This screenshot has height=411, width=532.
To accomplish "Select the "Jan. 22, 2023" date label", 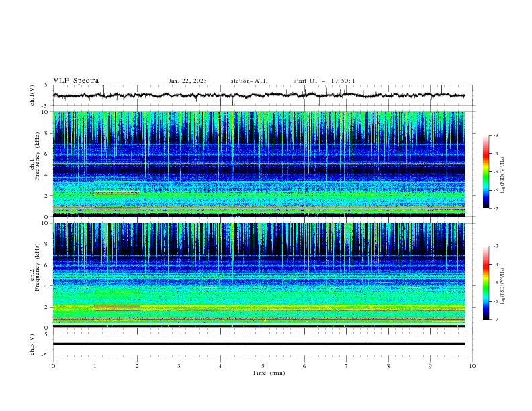I will tap(187, 81).
